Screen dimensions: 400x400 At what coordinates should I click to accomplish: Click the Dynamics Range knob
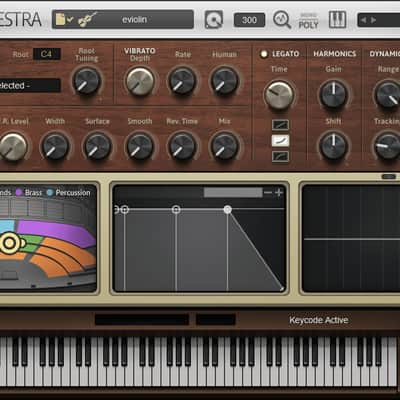[388, 95]
